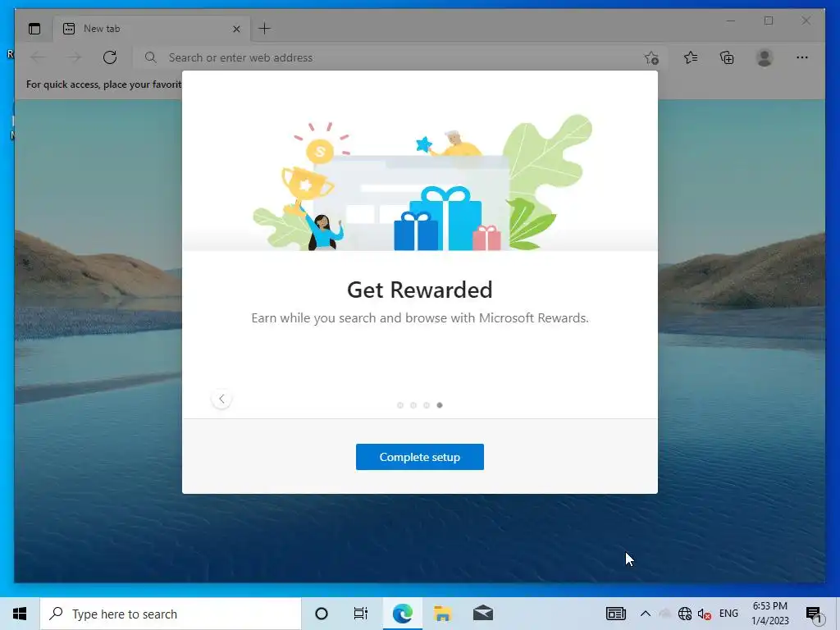Open Mail app from taskbar
Viewport: 840px width, 630px height.
click(482, 614)
